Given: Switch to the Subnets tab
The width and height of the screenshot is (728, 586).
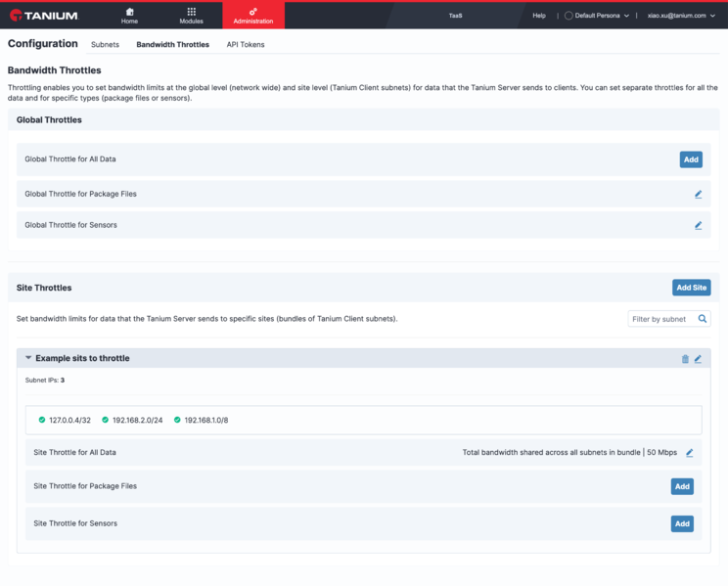Looking at the screenshot, I should point(105,45).
